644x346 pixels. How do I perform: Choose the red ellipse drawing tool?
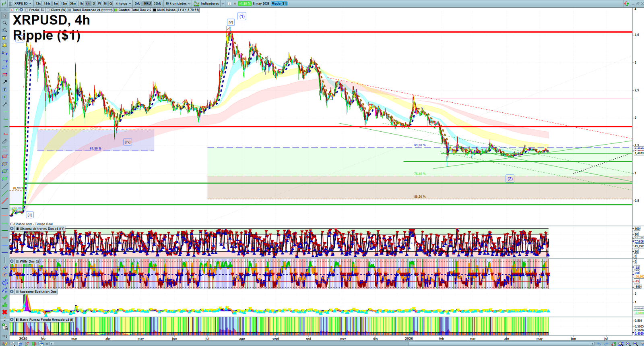click(5, 156)
